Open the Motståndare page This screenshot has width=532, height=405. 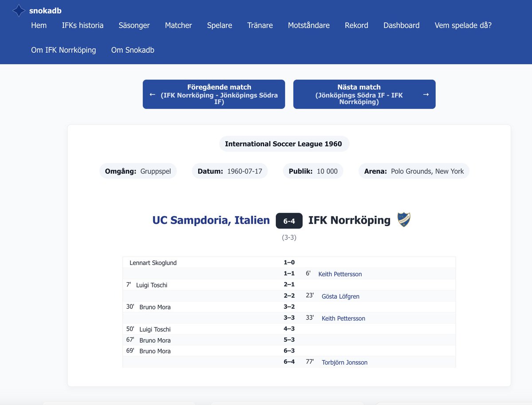[x=309, y=25]
